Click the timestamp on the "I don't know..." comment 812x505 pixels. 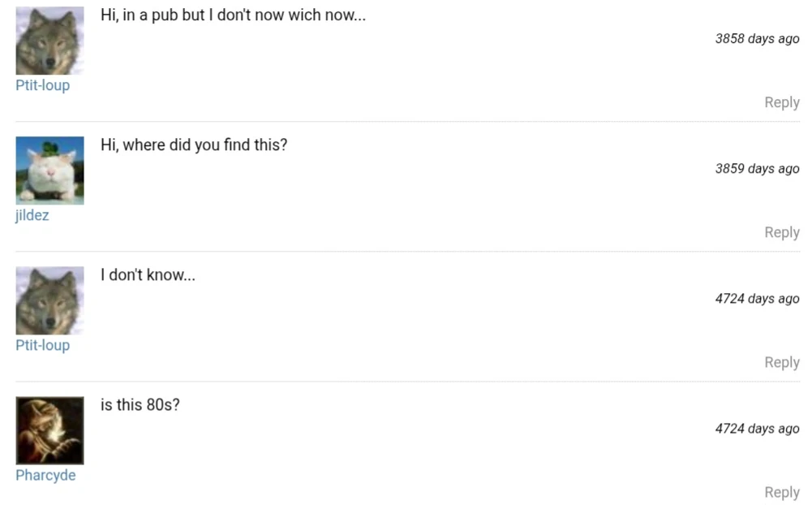coord(757,299)
